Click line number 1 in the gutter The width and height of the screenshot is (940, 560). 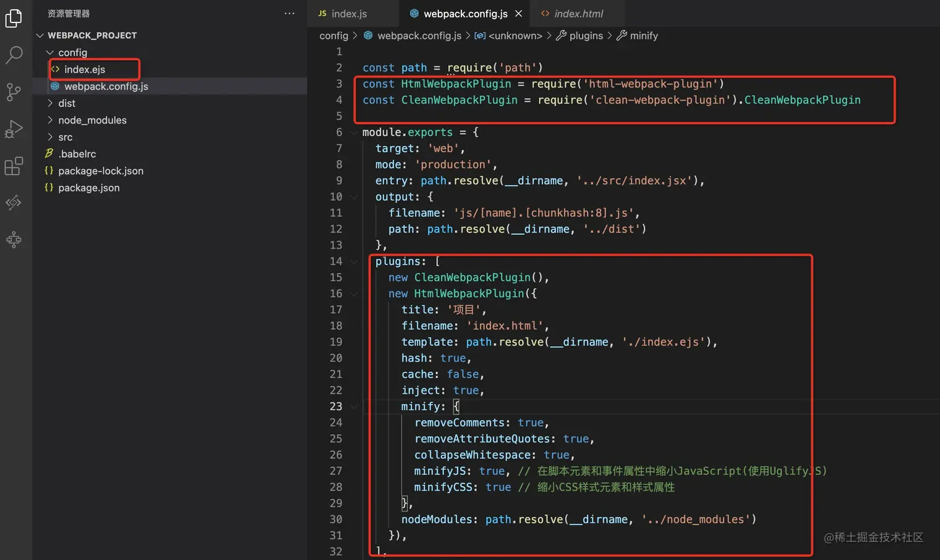coord(339,51)
